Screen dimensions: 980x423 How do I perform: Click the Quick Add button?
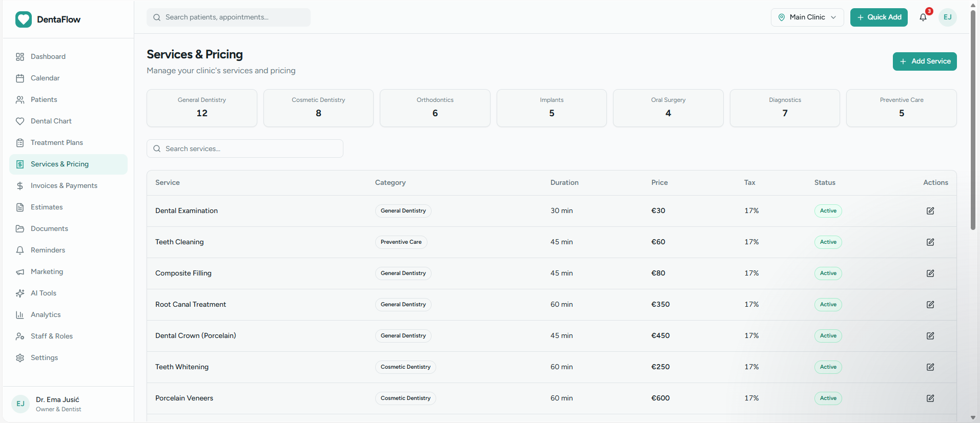[879, 17]
